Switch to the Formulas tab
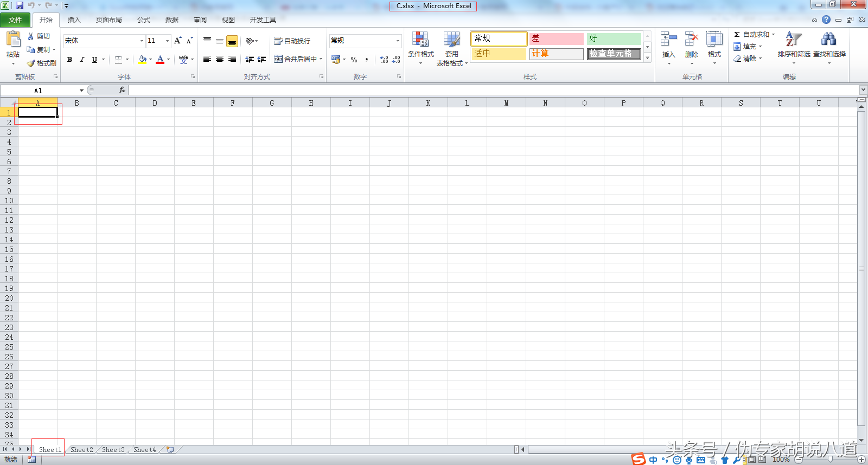 (x=144, y=20)
